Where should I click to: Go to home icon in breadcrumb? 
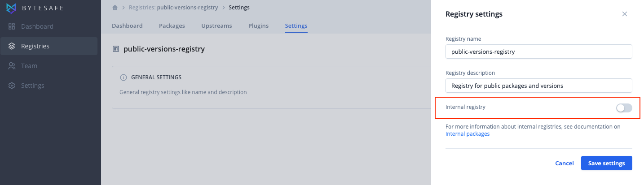[115, 8]
